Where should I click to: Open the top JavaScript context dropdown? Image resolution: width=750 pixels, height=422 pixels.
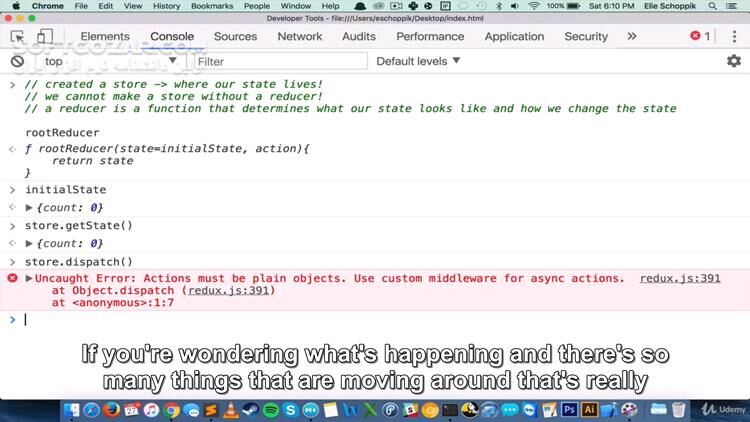coord(110,61)
